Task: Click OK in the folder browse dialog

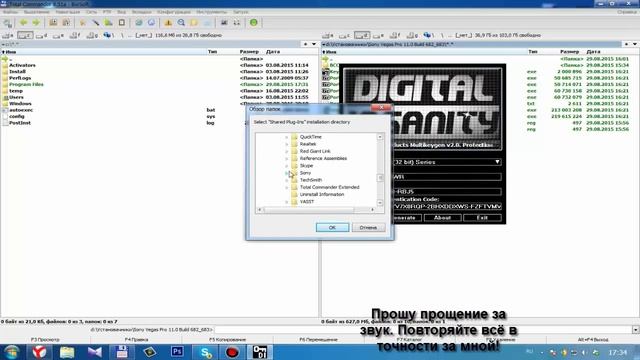Action: (332, 227)
